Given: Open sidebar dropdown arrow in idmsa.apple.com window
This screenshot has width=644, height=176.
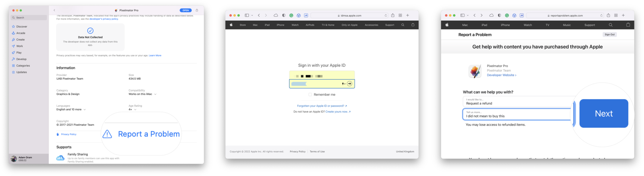Looking at the screenshot, I should pos(252,15).
